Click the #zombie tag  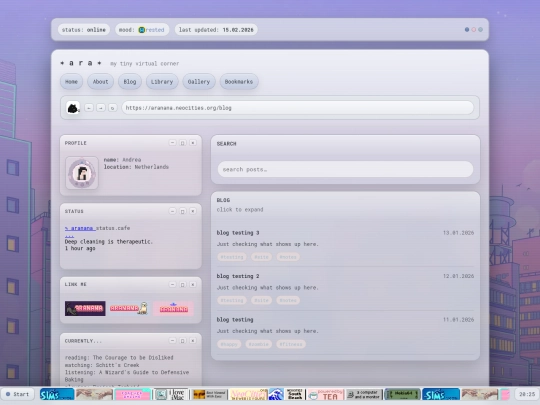(x=259, y=344)
